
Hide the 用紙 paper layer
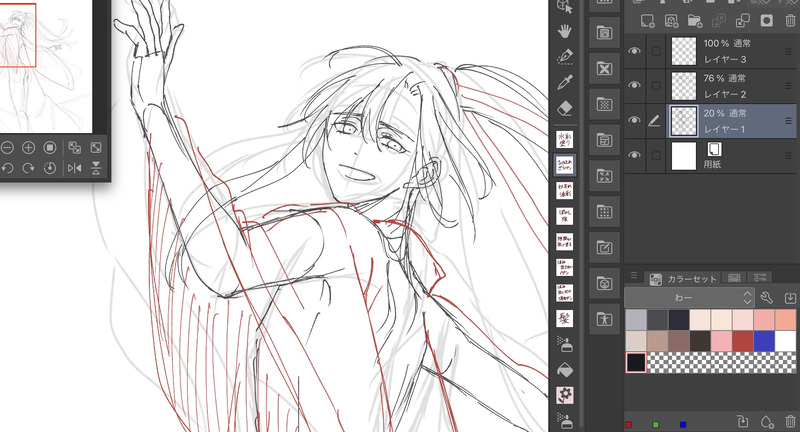point(634,155)
